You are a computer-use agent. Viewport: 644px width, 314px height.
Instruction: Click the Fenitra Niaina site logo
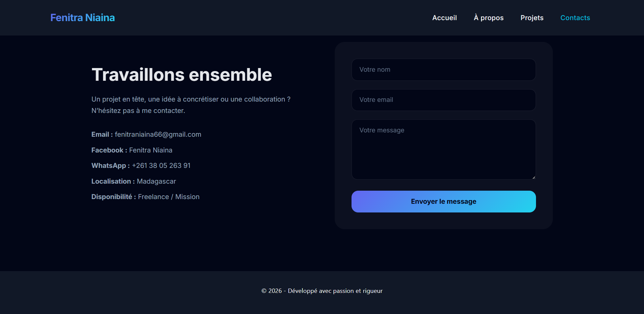pos(83,17)
